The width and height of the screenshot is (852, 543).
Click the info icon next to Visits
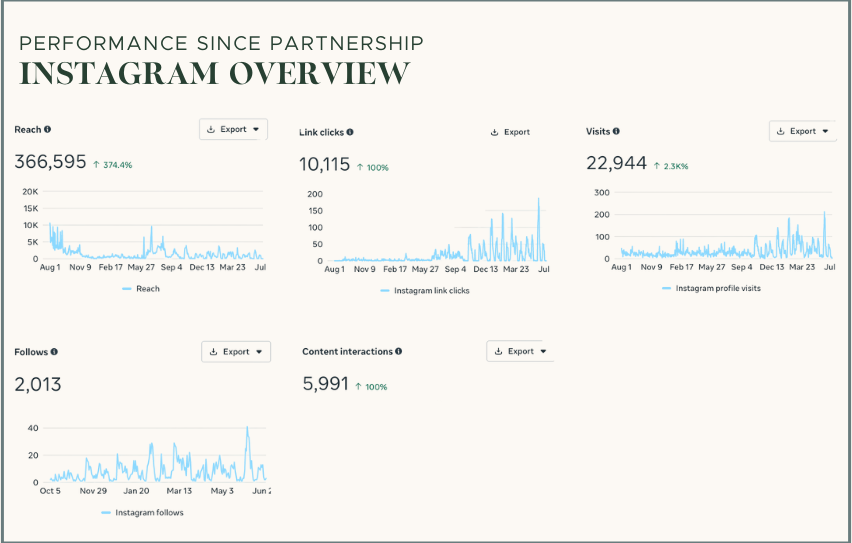616,131
